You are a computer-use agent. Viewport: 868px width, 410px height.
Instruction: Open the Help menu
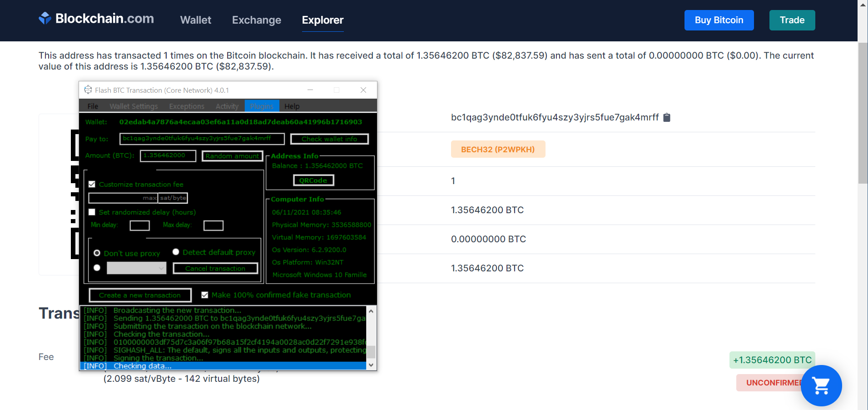coord(292,106)
